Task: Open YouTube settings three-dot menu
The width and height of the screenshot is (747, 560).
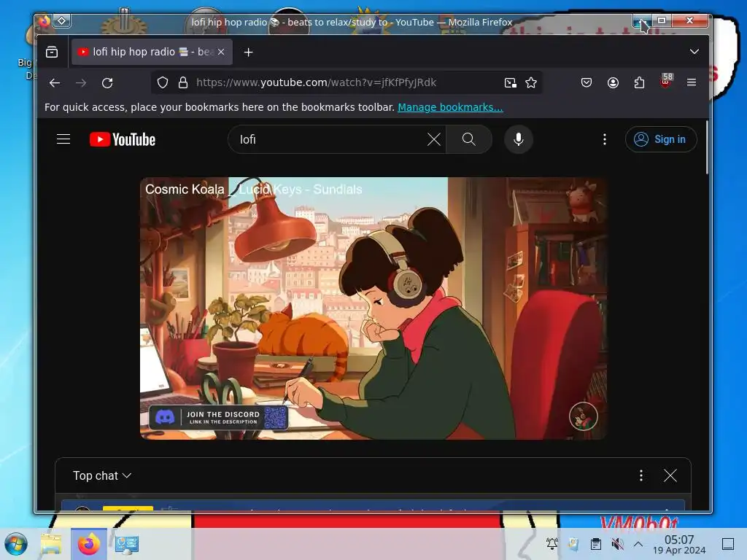Action: tap(605, 139)
